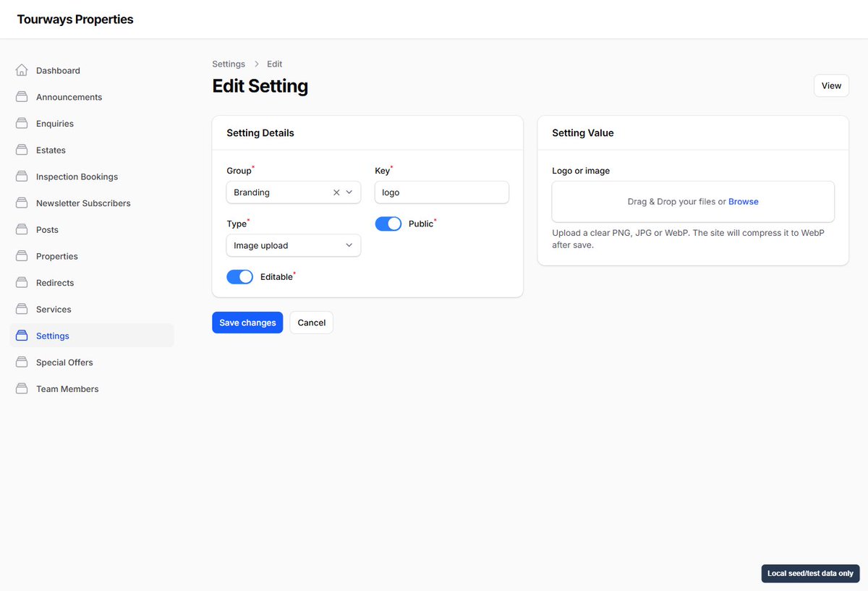
Task: Open the Redirects menu item
Action: [x=92, y=283]
